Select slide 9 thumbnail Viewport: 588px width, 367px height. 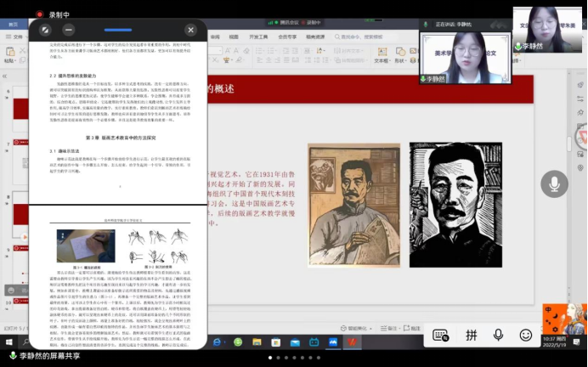pyautogui.click(x=20, y=267)
